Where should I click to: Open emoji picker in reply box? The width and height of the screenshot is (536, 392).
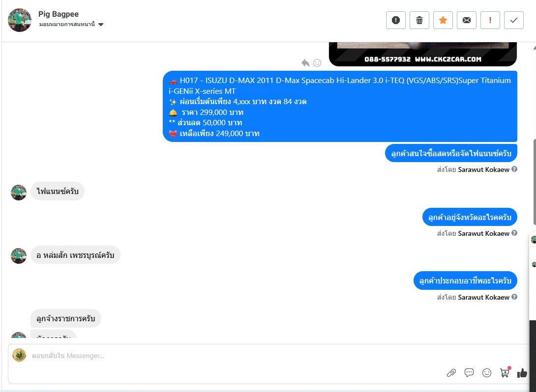[x=487, y=373]
